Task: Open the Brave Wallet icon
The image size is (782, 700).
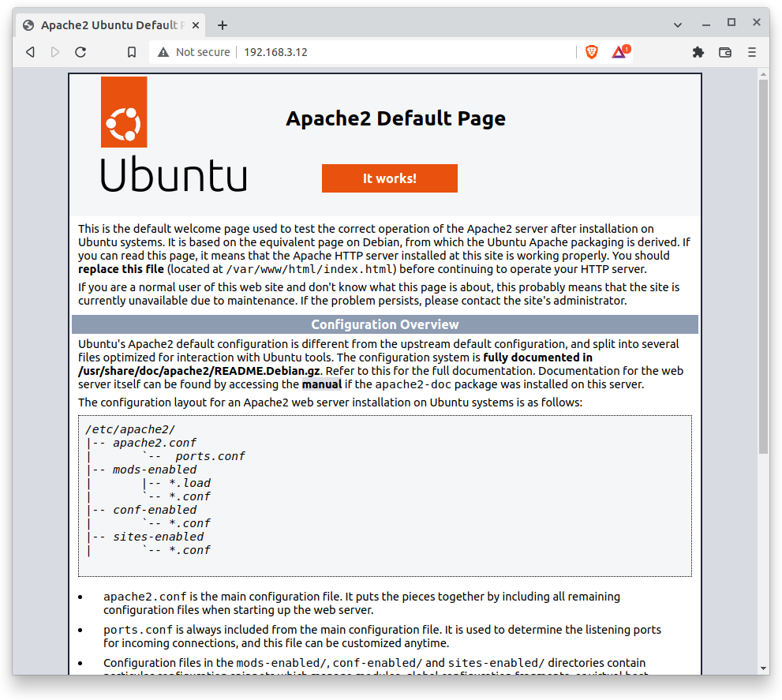Action: [725, 52]
